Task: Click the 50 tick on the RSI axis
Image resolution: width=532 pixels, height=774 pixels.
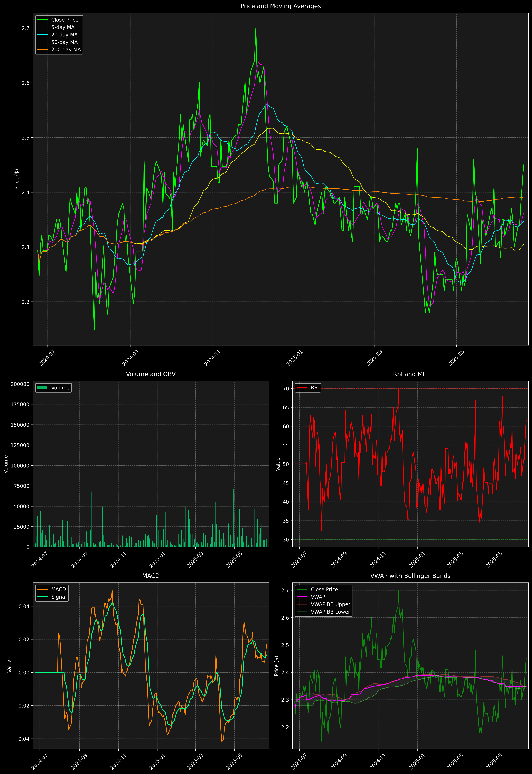Action: [x=286, y=464]
